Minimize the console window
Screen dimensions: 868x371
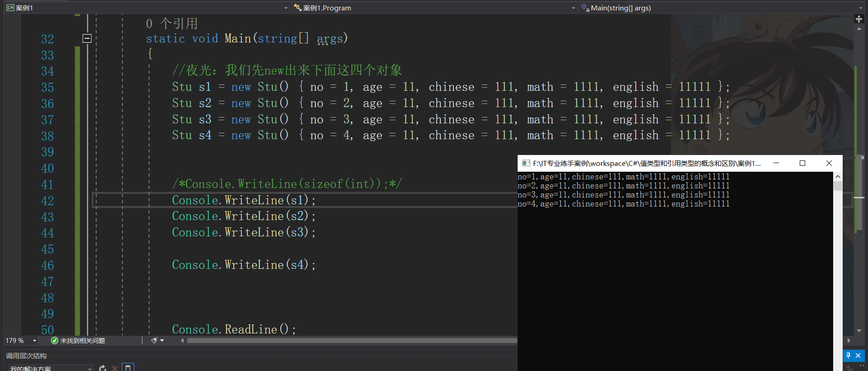(776, 163)
